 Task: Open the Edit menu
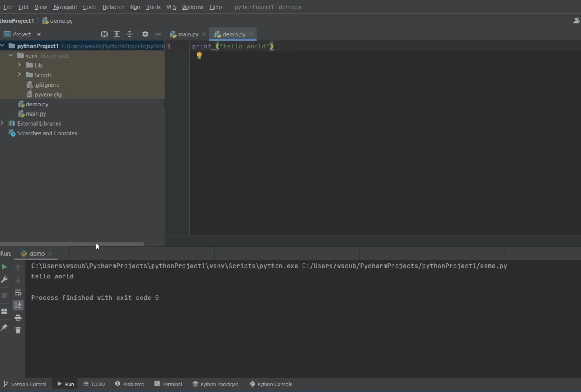point(24,7)
